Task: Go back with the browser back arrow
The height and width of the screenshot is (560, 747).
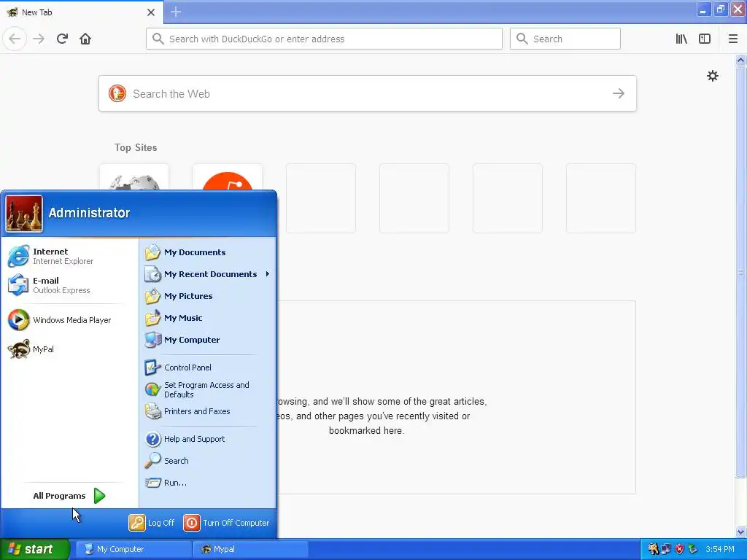Action: [15, 39]
